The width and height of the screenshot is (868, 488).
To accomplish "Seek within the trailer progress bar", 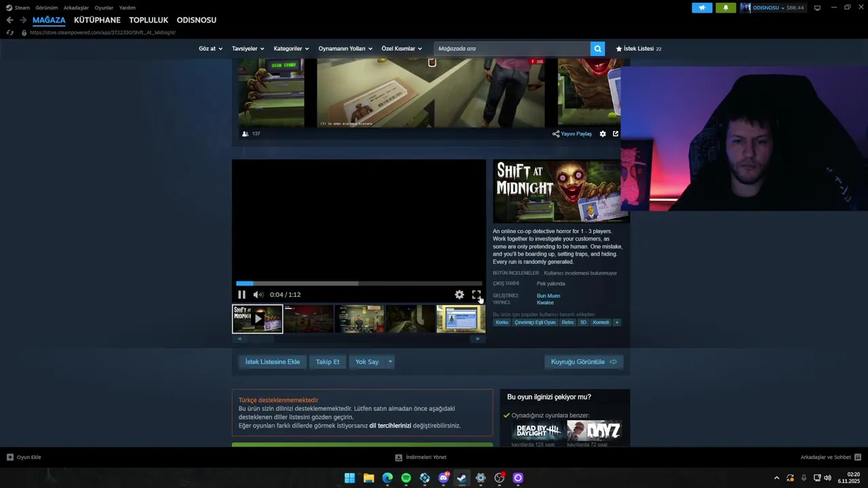I will click(x=359, y=283).
